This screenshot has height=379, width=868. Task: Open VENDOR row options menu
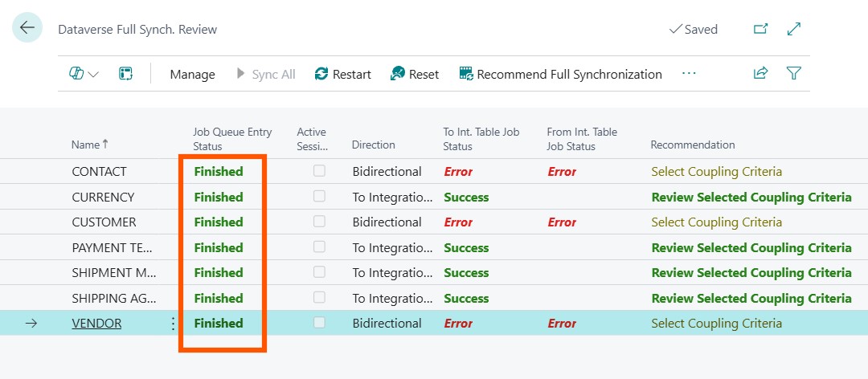pos(172,324)
